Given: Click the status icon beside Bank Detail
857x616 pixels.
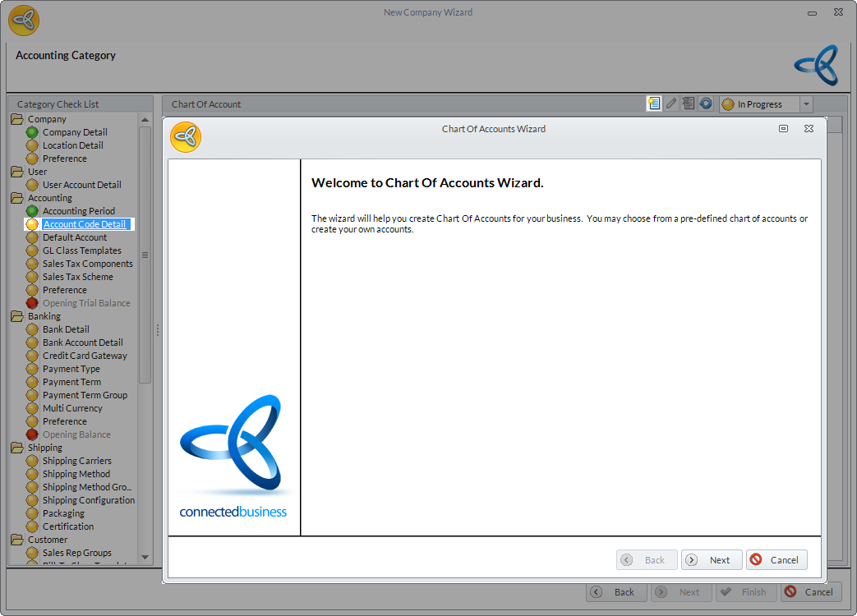Looking at the screenshot, I should [32, 329].
